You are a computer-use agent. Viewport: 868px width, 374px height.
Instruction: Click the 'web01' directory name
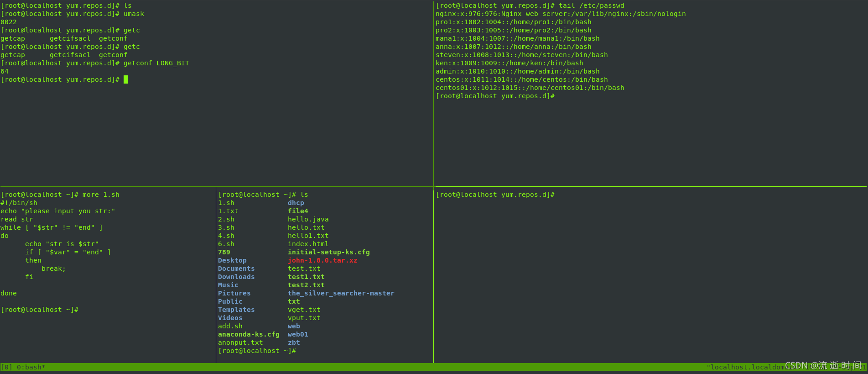coord(298,334)
